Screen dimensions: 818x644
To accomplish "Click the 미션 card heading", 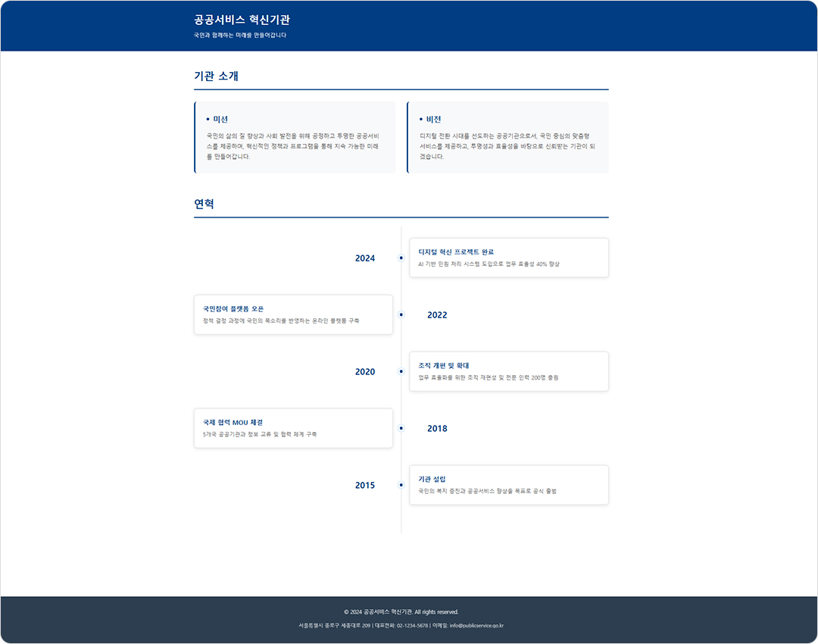I will click(x=220, y=120).
